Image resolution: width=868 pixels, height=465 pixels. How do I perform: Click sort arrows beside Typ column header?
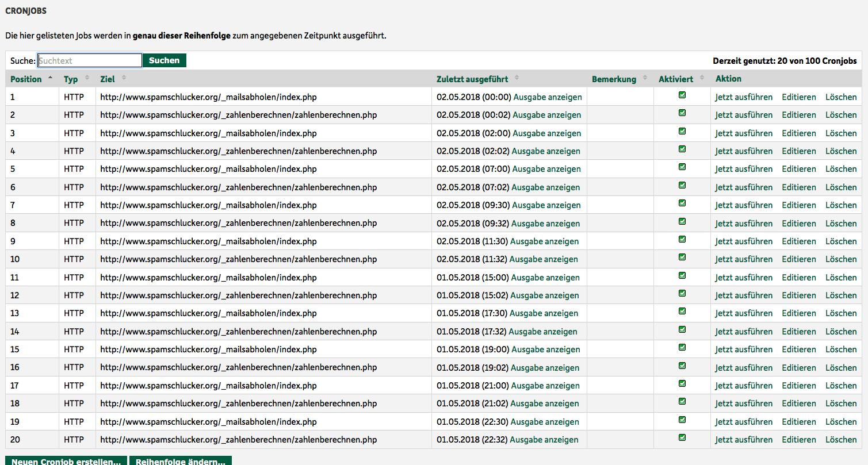[x=87, y=78]
